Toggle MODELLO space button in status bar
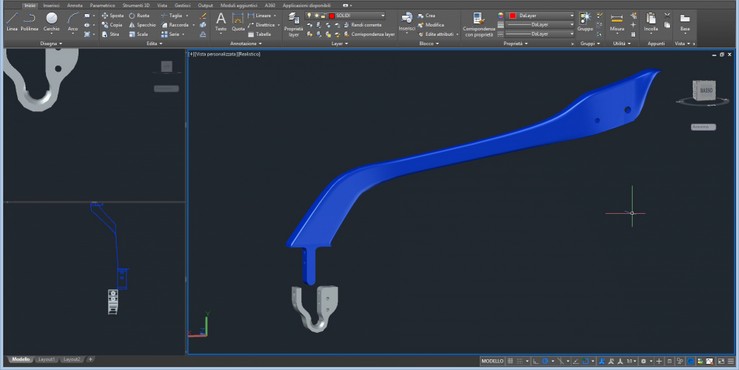The image size is (739, 370). coord(492,361)
